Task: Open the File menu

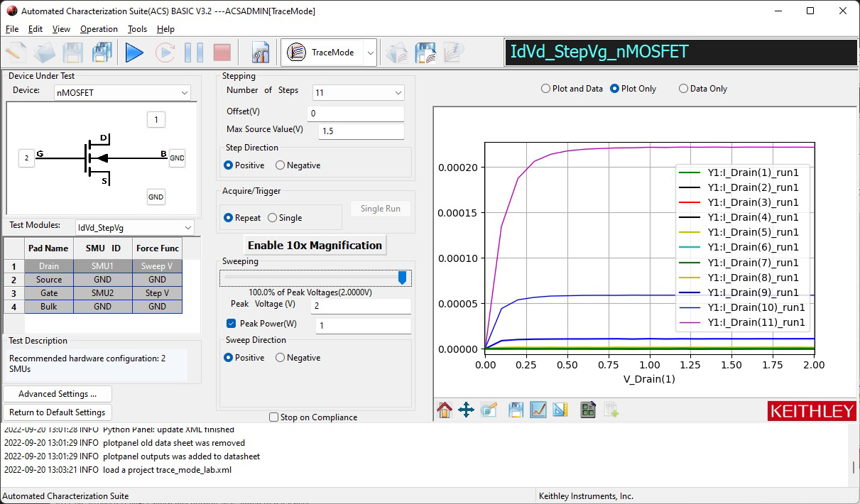Action: 12,29
